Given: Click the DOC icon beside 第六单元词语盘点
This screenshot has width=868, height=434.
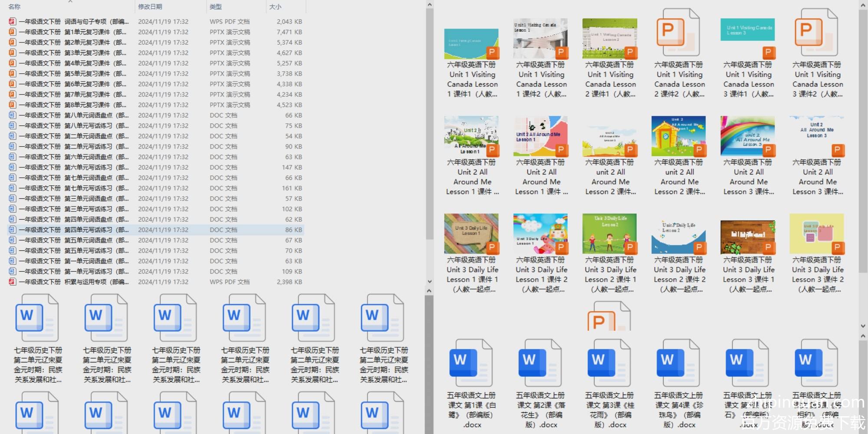Looking at the screenshot, I should pyautogui.click(x=12, y=157).
